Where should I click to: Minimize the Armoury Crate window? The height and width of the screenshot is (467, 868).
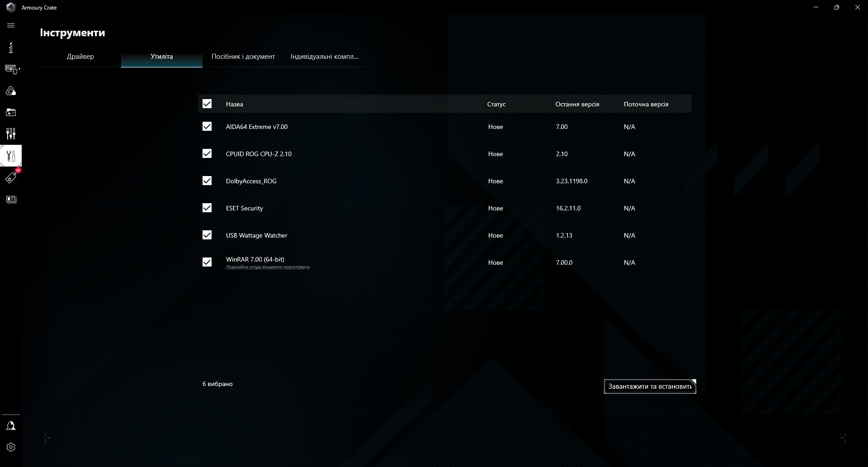(816, 7)
